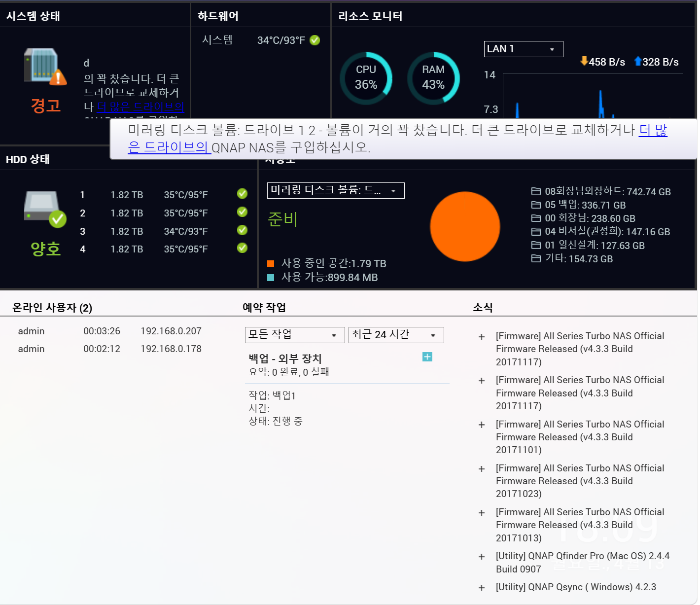Open the 더 많은 드라이브의 link in tooltip

coord(653,130)
